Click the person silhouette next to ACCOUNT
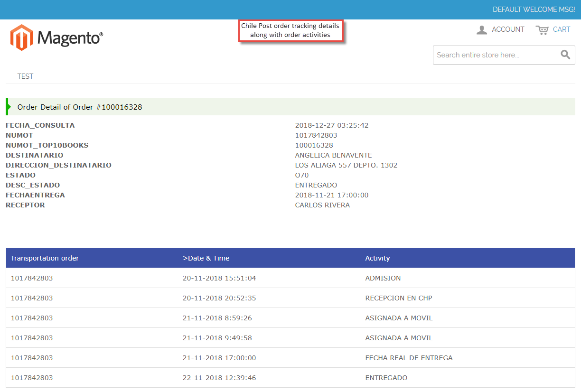The width and height of the screenshot is (581, 392). tap(481, 29)
